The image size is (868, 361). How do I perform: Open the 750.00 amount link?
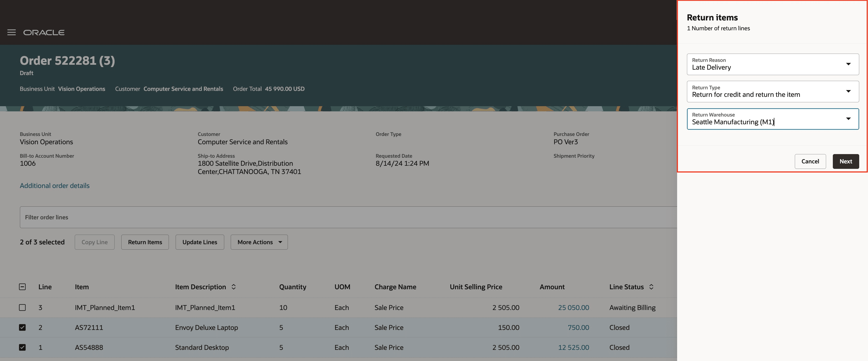(x=578, y=327)
